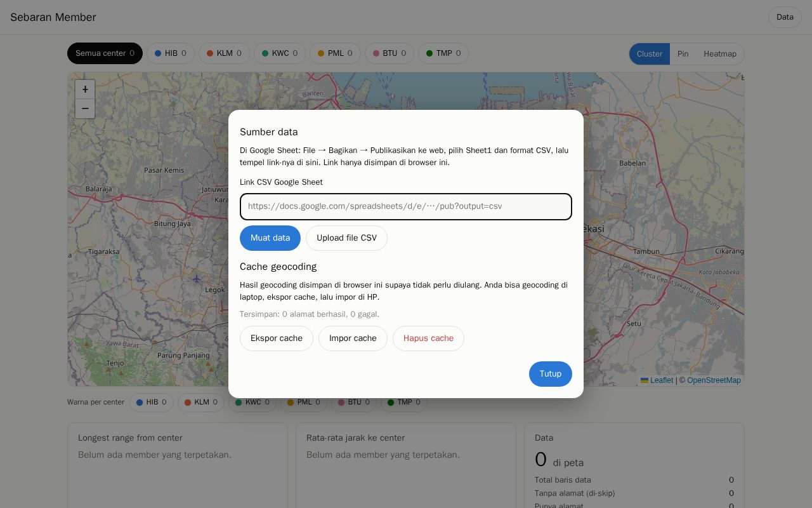Focus the Link CSV Google Sheet field
This screenshot has width=812, height=508.
click(x=406, y=207)
